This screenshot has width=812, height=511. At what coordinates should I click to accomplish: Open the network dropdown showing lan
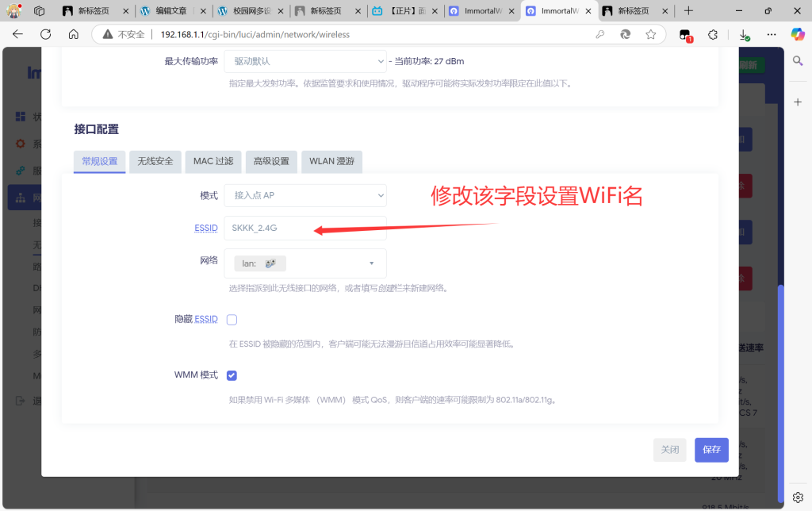coord(304,263)
